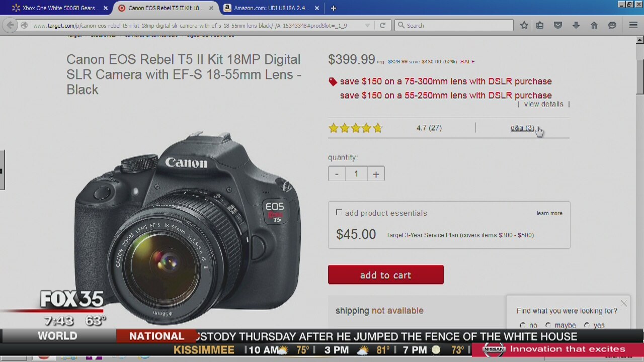Image resolution: width=644 pixels, height=362 pixels.
Task: Click the $399.99 sale price
Action: [352, 59]
